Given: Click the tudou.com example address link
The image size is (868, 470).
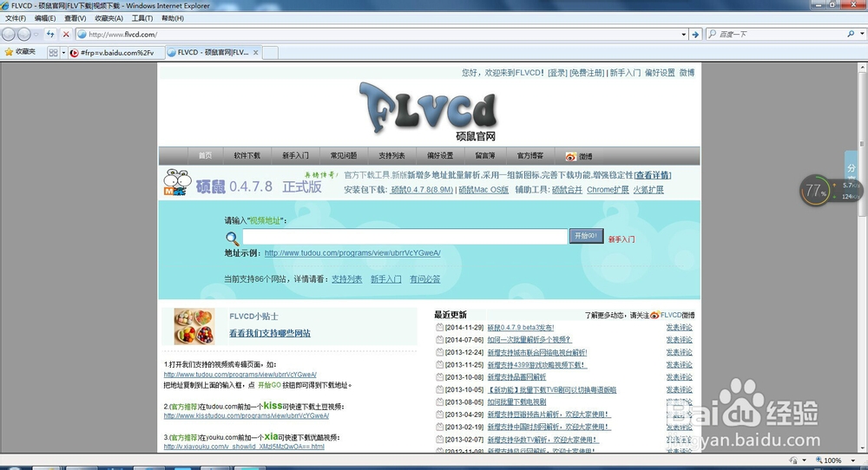Looking at the screenshot, I should (352, 253).
